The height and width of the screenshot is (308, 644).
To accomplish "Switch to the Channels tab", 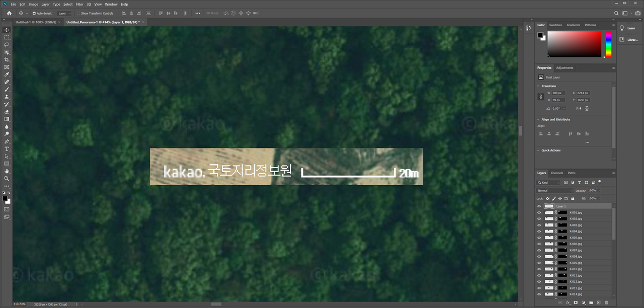I will point(557,173).
